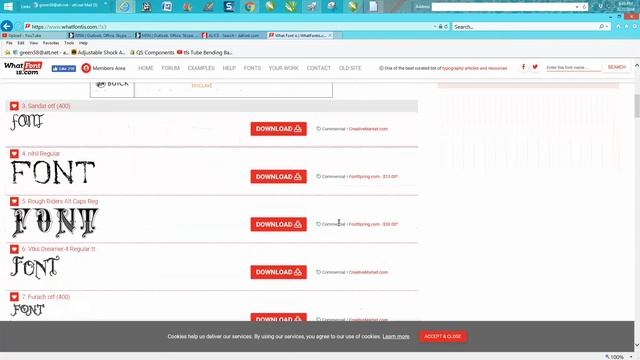Download the Sandal otf font

coord(278,129)
